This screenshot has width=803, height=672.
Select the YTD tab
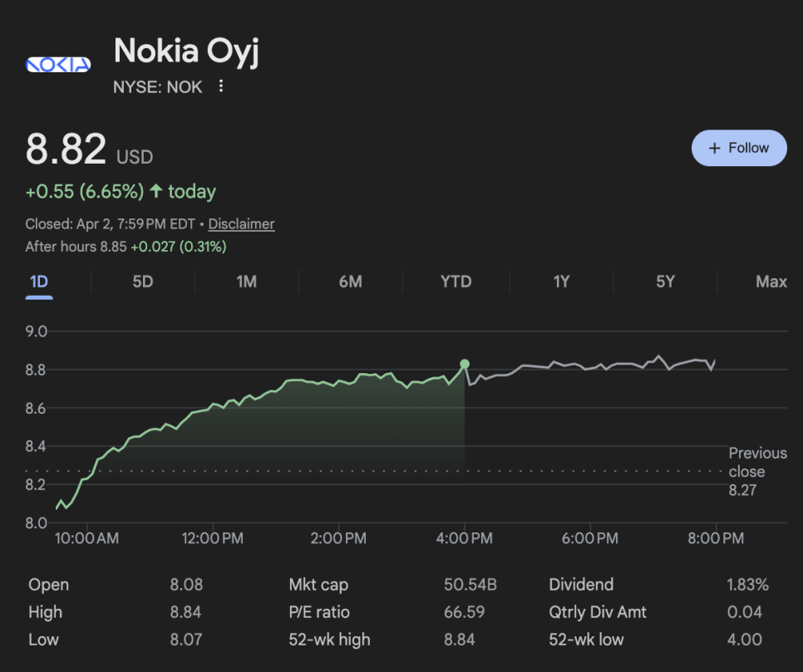456,282
